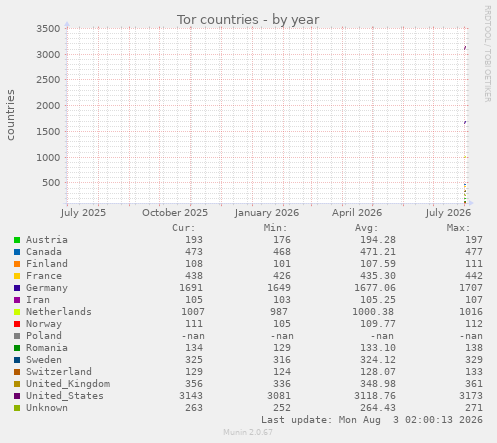The height and width of the screenshot is (443, 497).
Task: Click the 'Netherlands' legend label
Action: pos(59,312)
